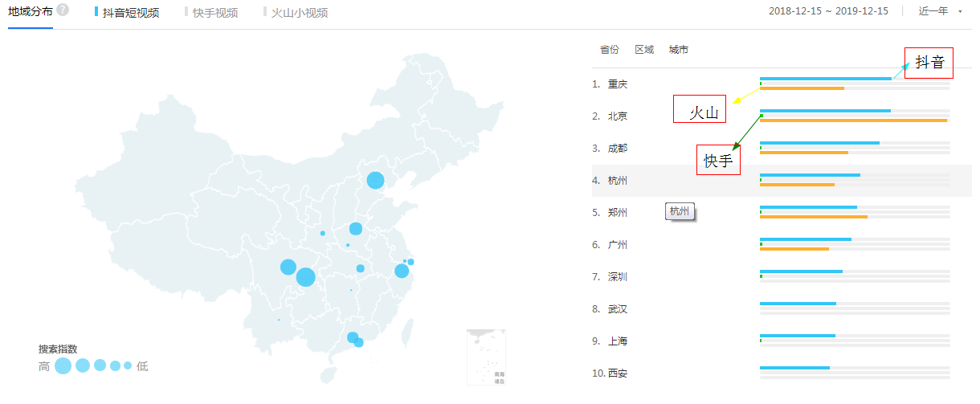
Task: Toggle the 火山小视频 series legend
Action: (299, 13)
